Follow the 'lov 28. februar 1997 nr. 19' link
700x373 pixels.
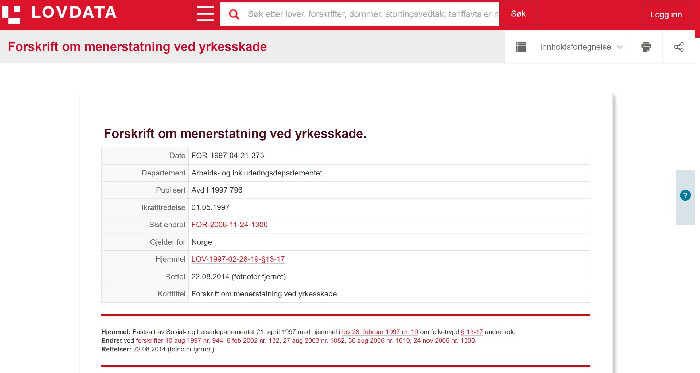[x=380, y=332]
